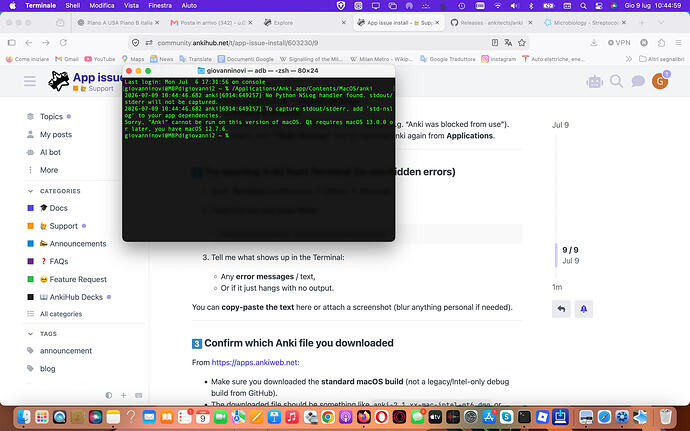Screen dimensions: 690x431
Task: Open browser downloads arrow icon
Action: pos(594,43)
